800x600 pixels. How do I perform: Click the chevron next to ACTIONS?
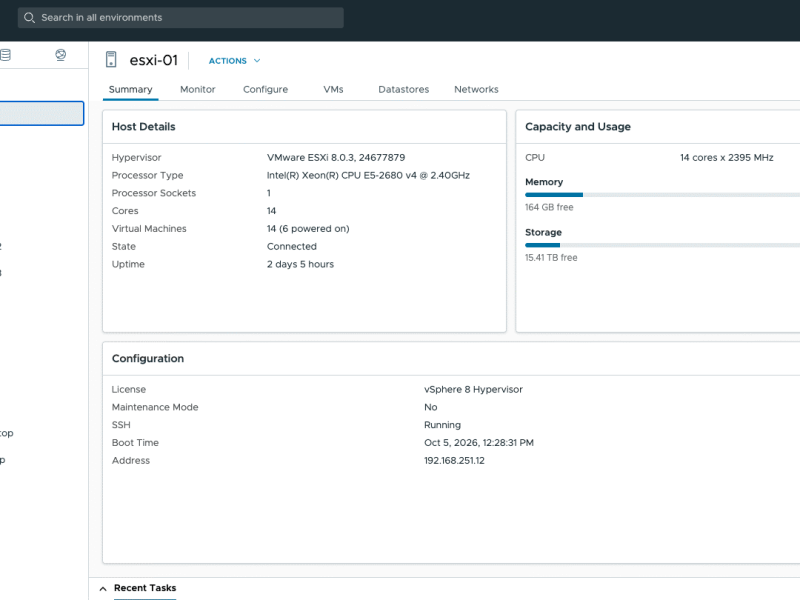[257, 61]
